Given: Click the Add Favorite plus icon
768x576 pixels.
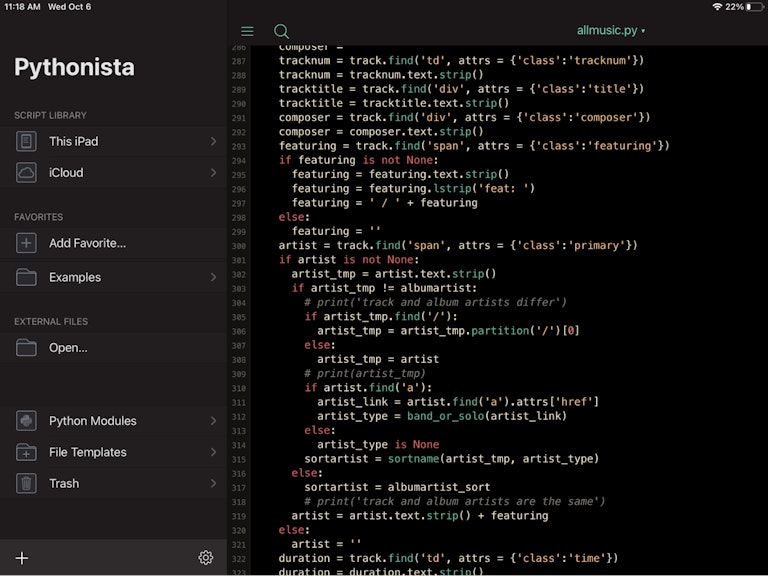Looking at the screenshot, I should (x=26, y=243).
